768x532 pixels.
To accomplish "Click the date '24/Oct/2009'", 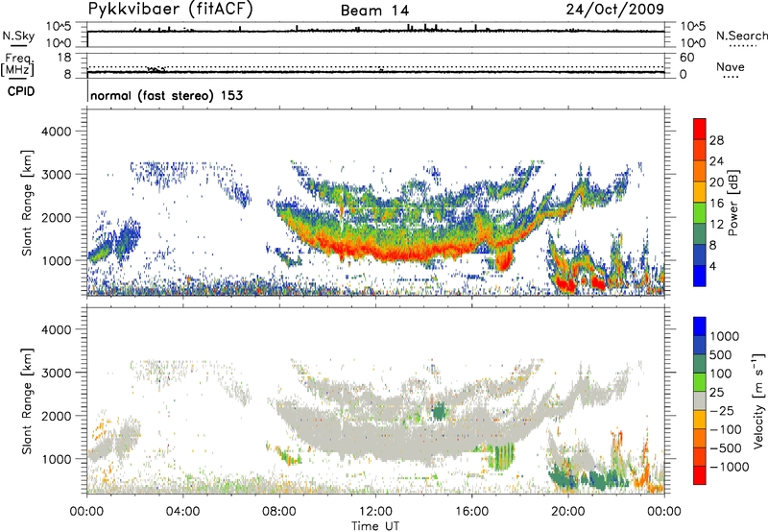I will [x=615, y=10].
